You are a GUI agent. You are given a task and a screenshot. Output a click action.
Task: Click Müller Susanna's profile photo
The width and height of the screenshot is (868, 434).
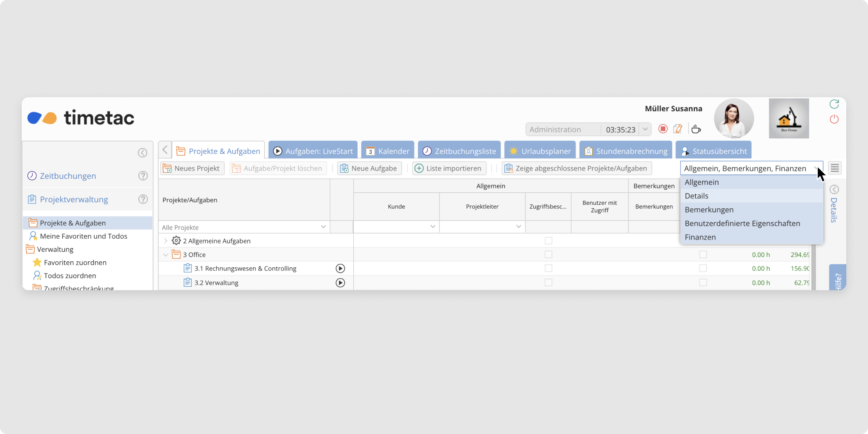tap(733, 118)
